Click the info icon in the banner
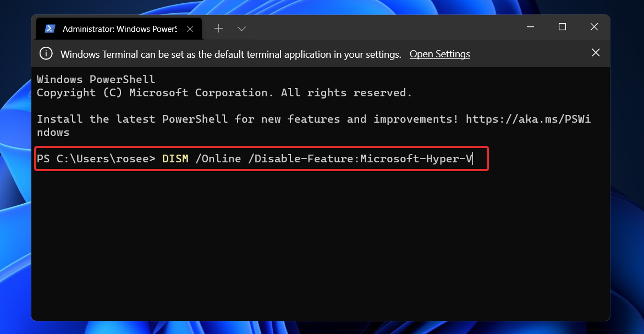Screen dimensions: 644x334 (x=46, y=53)
